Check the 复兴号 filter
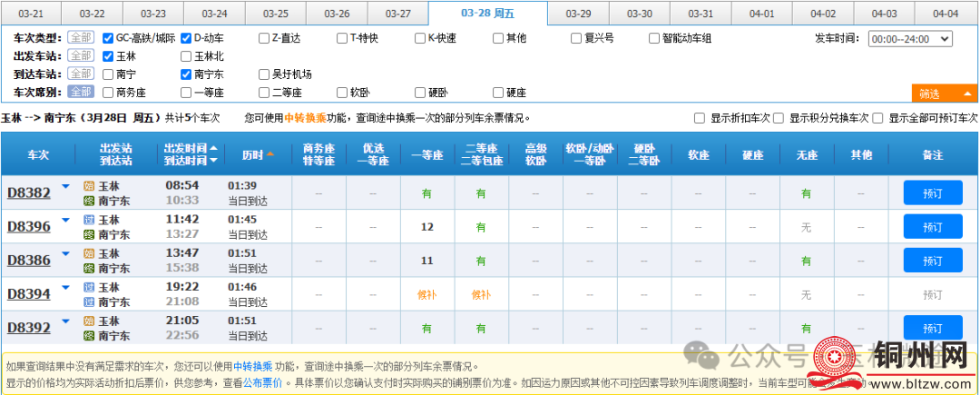 coord(576,38)
